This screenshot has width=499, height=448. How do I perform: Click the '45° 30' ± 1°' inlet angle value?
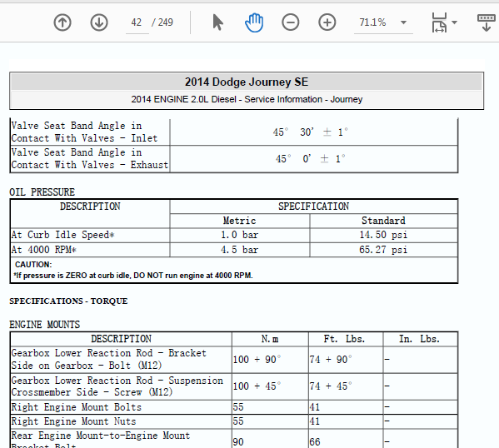tap(311, 132)
